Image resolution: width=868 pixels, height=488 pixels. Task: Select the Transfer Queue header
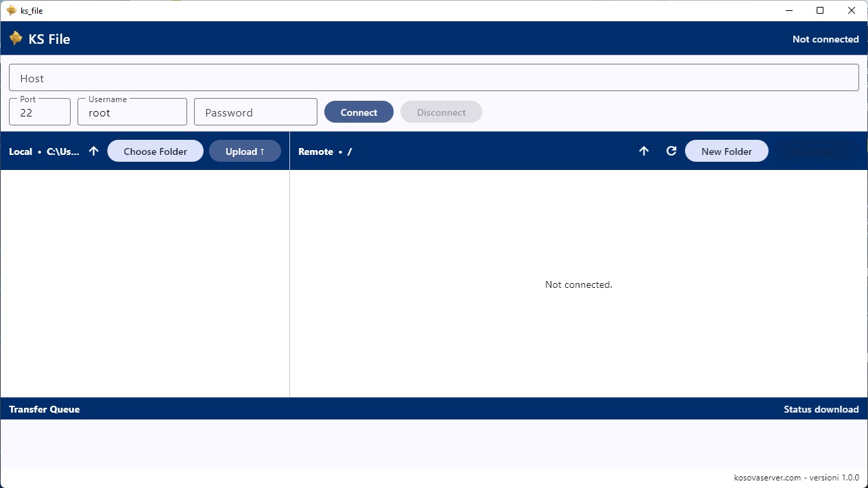44,409
